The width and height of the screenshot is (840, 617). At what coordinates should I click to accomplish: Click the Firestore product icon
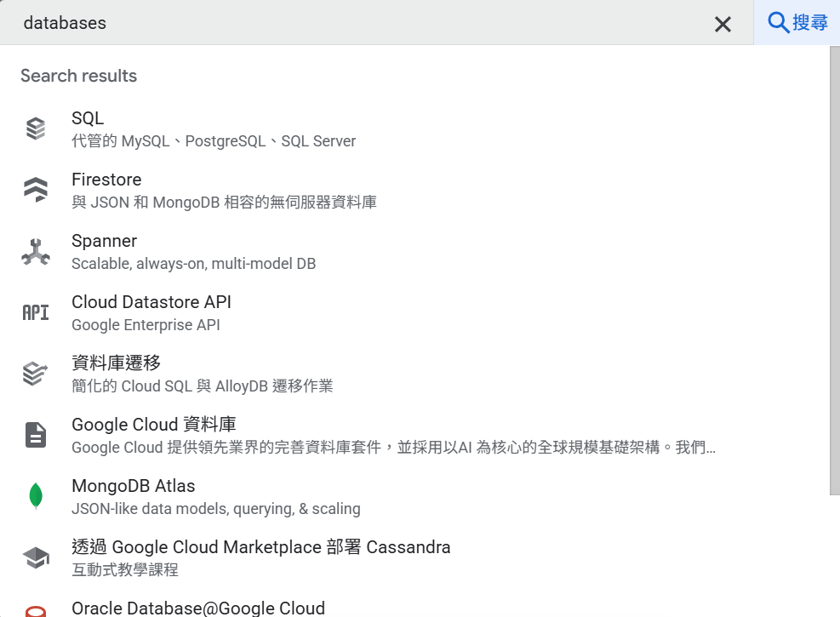point(36,190)
